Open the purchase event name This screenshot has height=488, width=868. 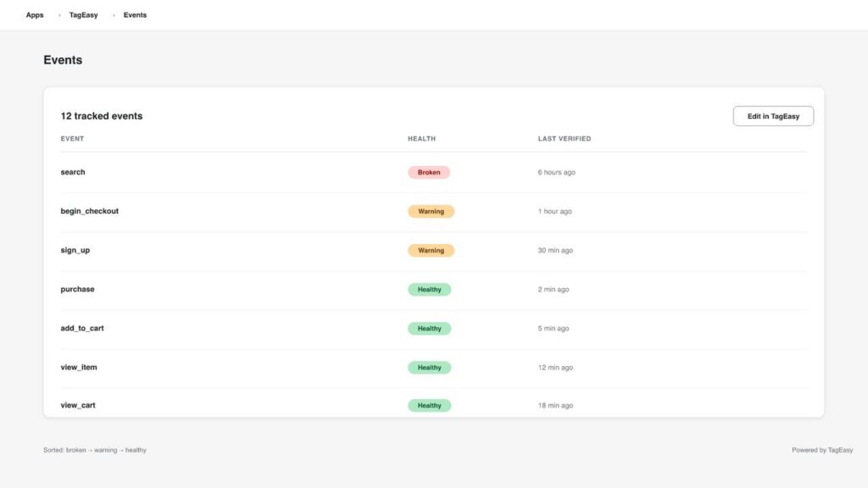click(77, 289)
